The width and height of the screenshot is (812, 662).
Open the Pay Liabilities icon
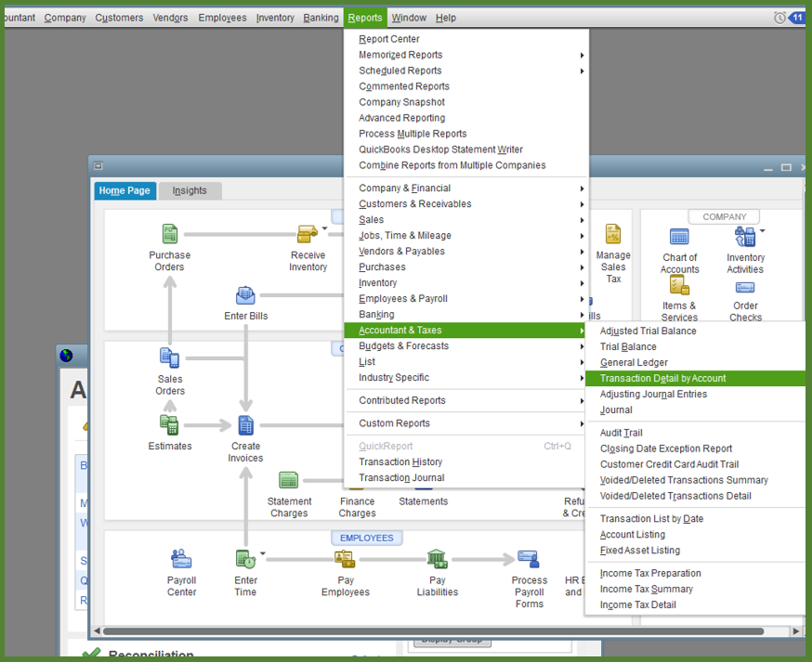point(437,559)
